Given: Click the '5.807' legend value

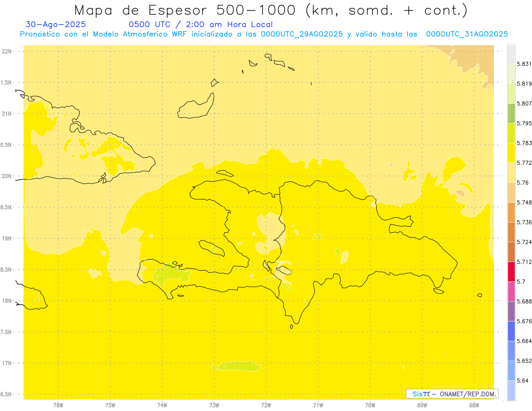Looking at the screenshot, I should point(524,103).
